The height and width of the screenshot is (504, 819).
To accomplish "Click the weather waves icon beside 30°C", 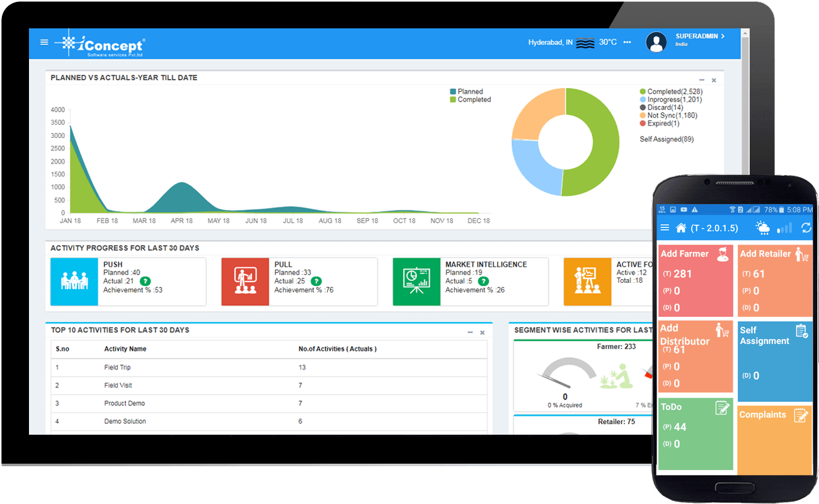I will 585,42.
